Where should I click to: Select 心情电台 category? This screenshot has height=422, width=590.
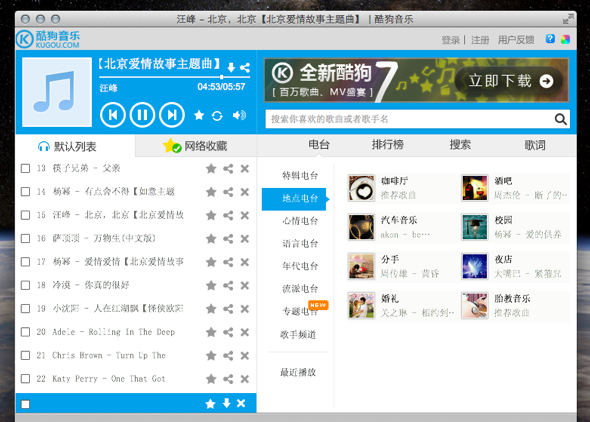(x=300, y=221)
